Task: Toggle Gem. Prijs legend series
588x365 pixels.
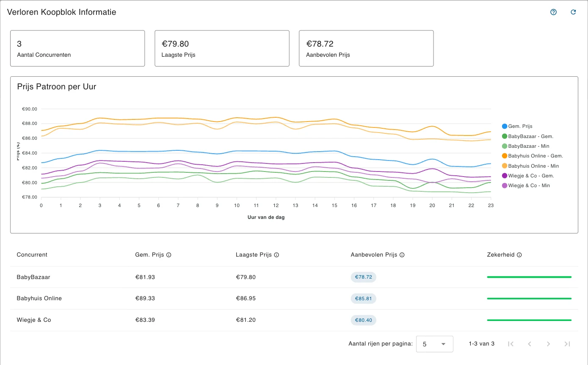Action: [517, 126]
